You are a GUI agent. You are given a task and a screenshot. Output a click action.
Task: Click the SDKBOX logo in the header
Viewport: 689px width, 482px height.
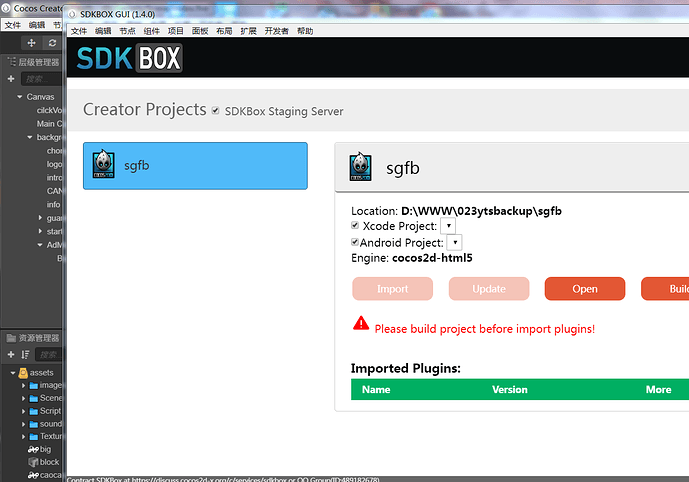(129, 58)
